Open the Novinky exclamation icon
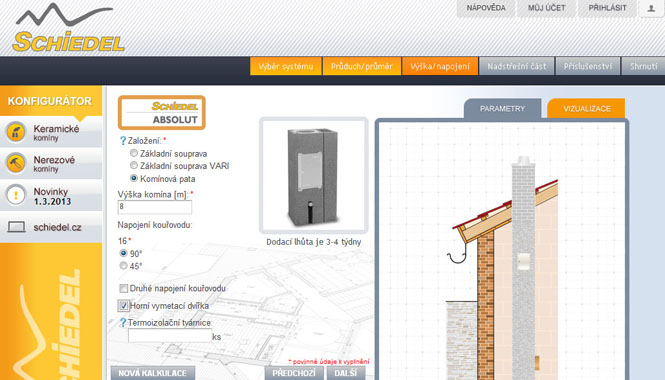 click(x=16, y=195)
